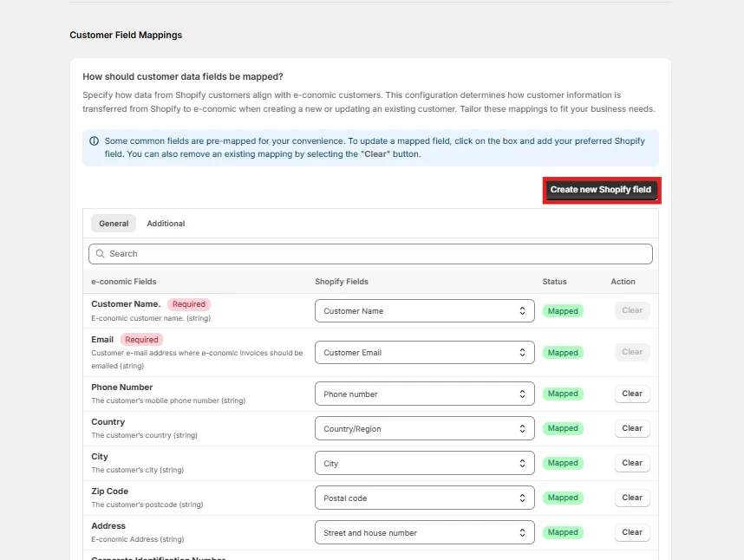Click the Zip Code field label
Image resolution: width=744 pixels, height=560 pixels.
(109, 492)
